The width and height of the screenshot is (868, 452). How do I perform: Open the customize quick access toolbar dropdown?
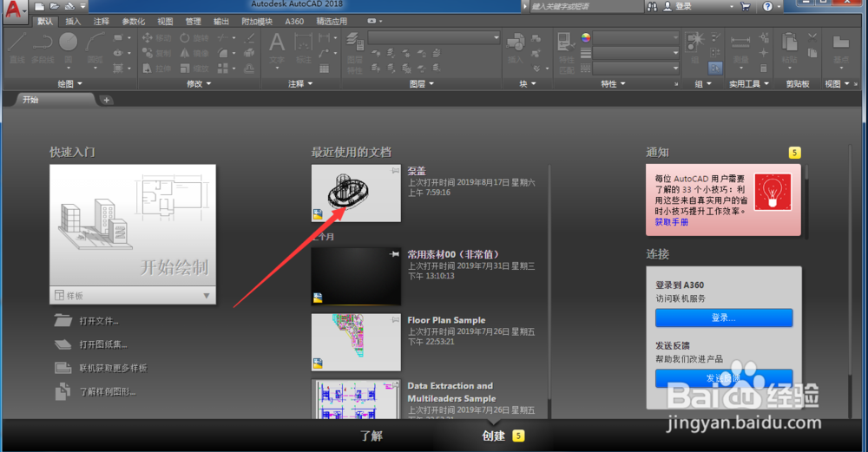click(x=83, y=7)
